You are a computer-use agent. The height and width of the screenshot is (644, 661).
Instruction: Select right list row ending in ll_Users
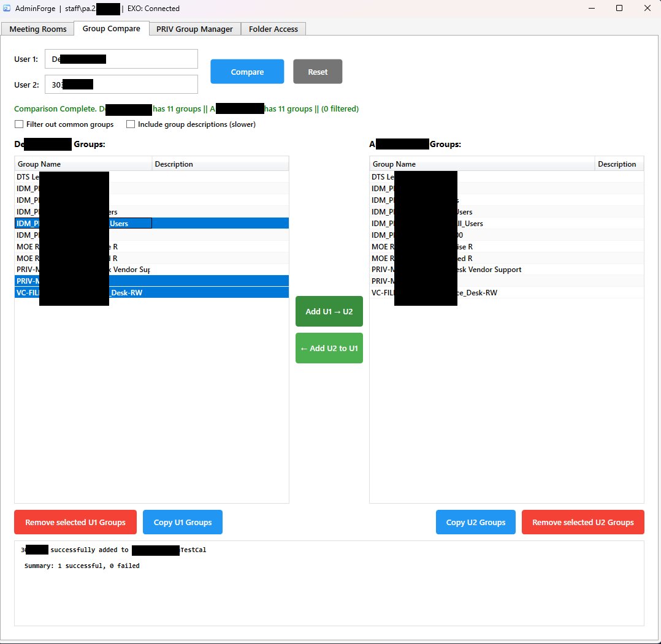tap(506, 223)
